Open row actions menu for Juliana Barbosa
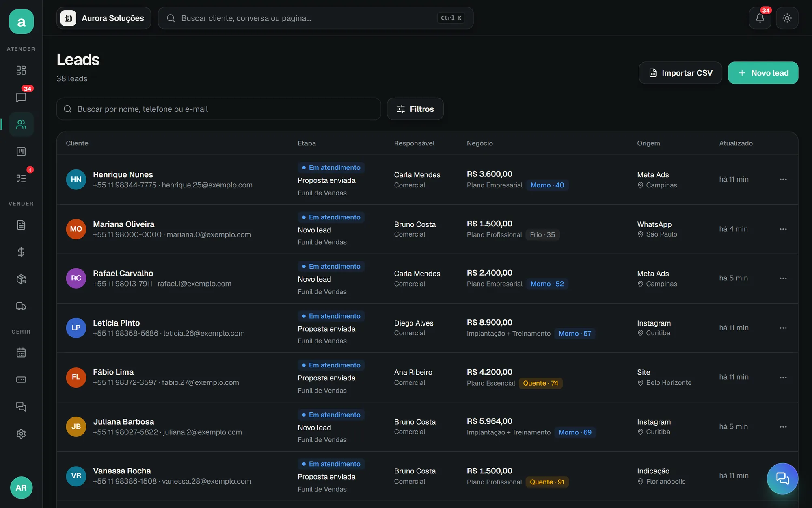 tap(783, 427)
